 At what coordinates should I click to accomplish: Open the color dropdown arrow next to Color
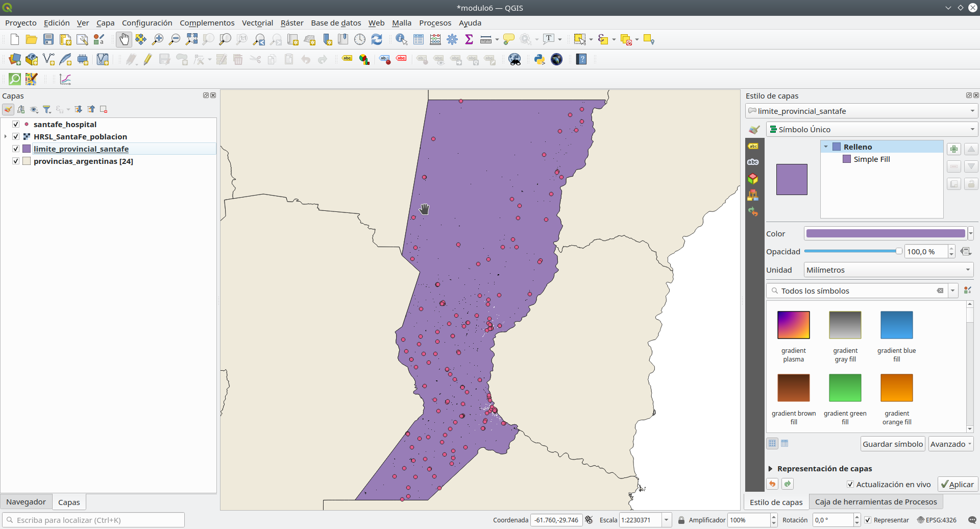[x=970, y=233]
